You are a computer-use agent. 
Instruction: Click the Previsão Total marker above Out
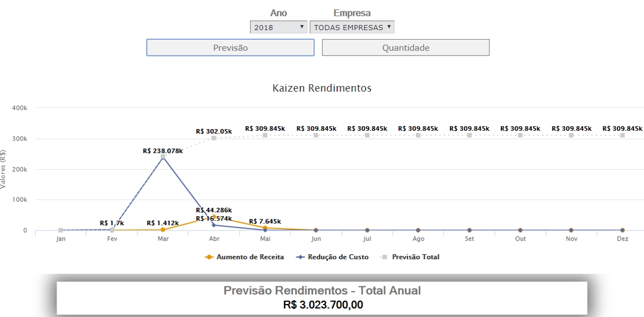tap(521, 135)
